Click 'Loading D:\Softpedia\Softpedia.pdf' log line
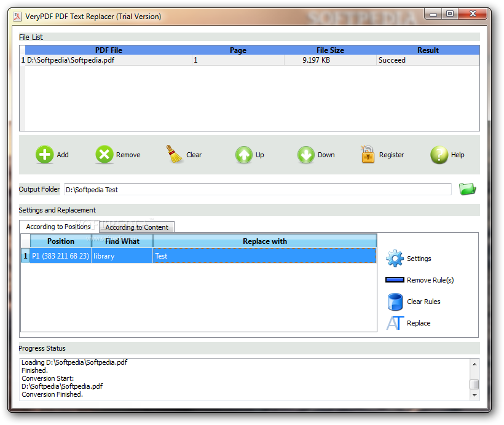This screenshot has width=504, height=425. (x=74, y=362)
